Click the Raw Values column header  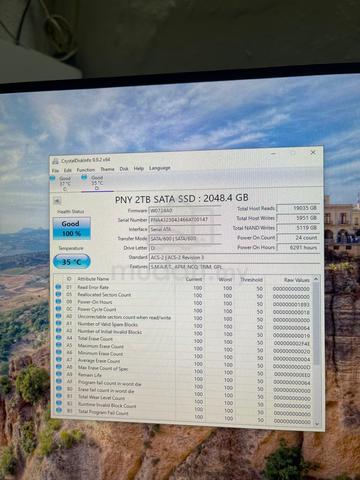pyautogui.click(x=297, y=280)
